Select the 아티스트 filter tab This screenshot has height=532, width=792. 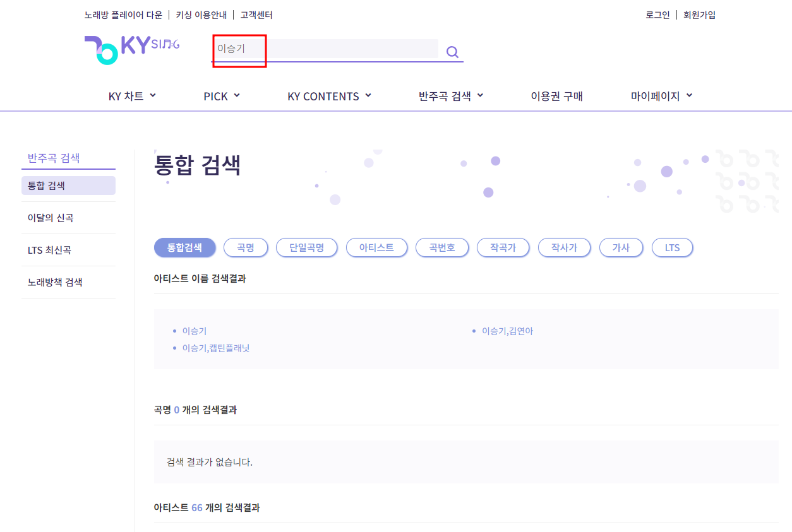pyautogui.click(x=376, y=247)
